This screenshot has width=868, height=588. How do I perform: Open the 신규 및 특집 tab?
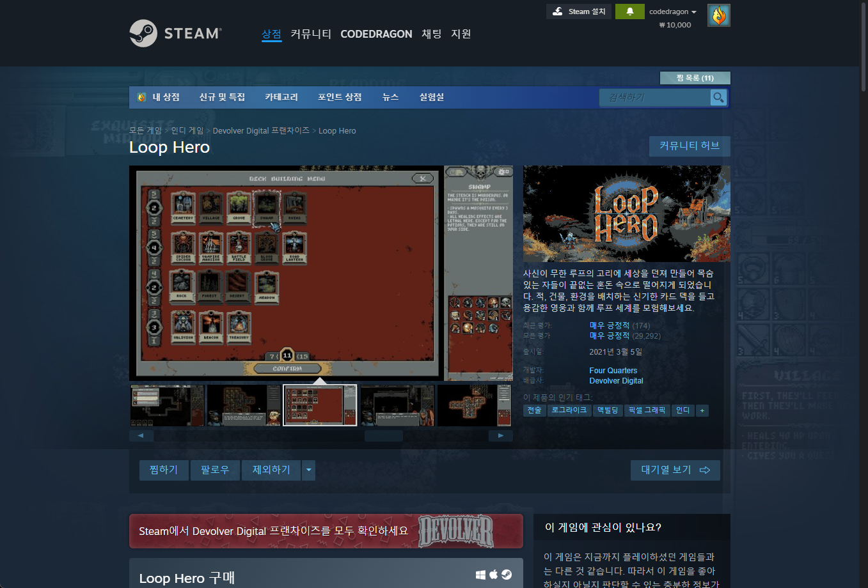[222, 97]
